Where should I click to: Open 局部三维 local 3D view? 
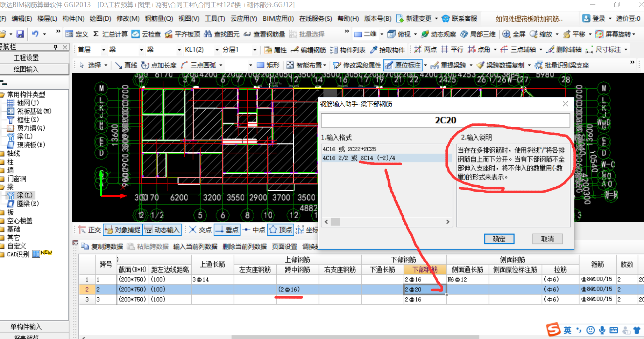coord(478,34)
